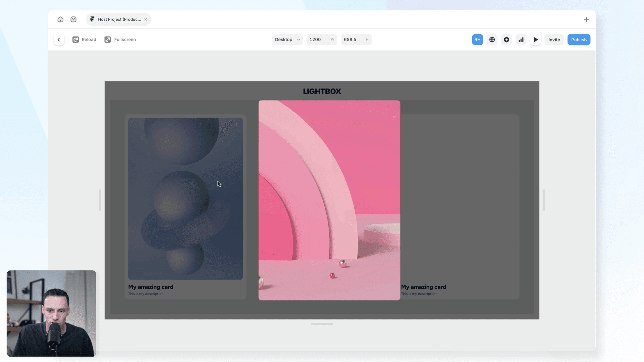The height and width of the screenshot is (362, 644).
Task: Open the analytics bar chart icon
Action: point(521,39)
